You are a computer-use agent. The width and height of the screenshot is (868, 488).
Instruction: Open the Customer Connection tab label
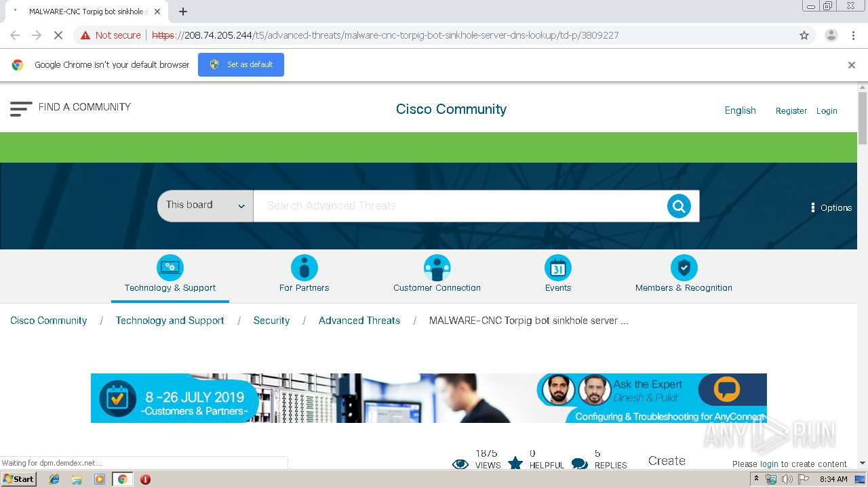coord(437,288)
